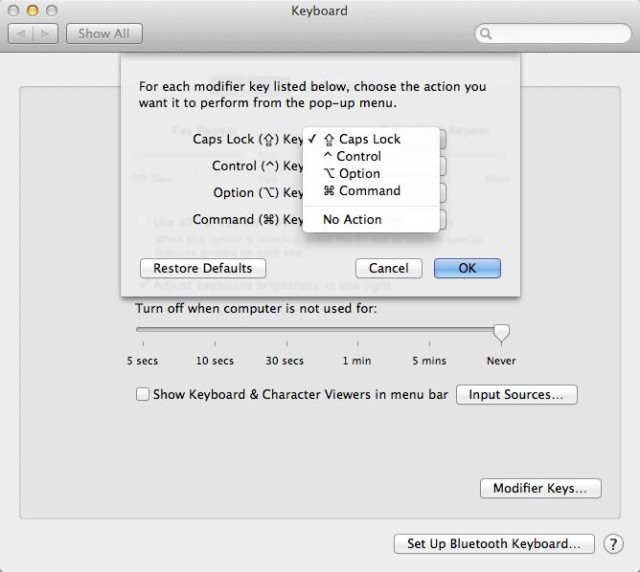Viewport: 640px width, 572px height.
Task: Click the Show All toolbar button
Action: [x=104, y=33]
